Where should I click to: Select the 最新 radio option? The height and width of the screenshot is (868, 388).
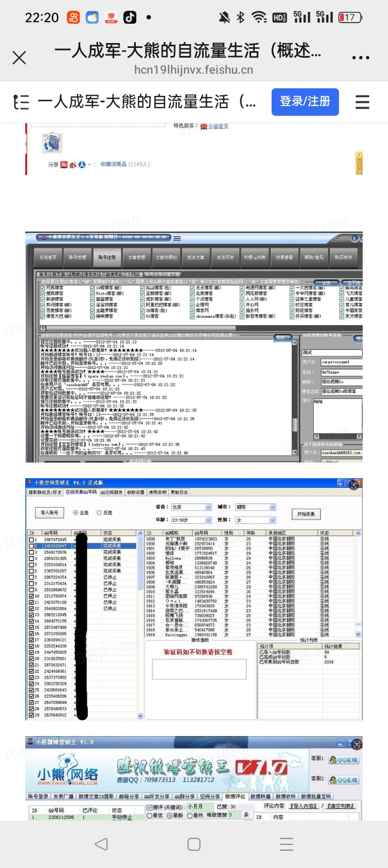[169, 815]
